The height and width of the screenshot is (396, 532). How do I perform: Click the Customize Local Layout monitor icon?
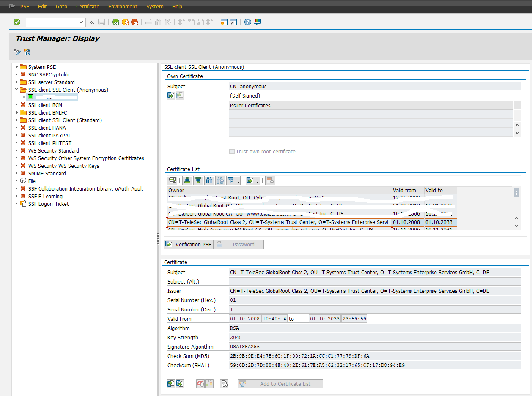[x=257, y=22]
